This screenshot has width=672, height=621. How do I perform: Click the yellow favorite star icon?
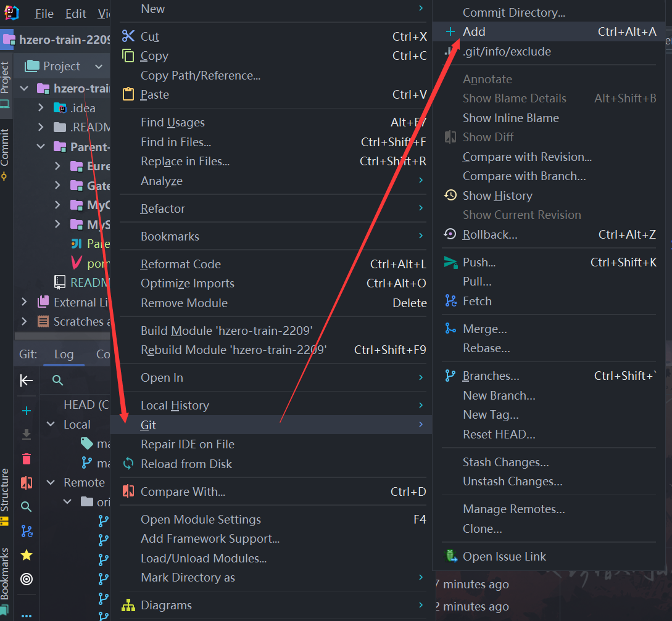27,555
